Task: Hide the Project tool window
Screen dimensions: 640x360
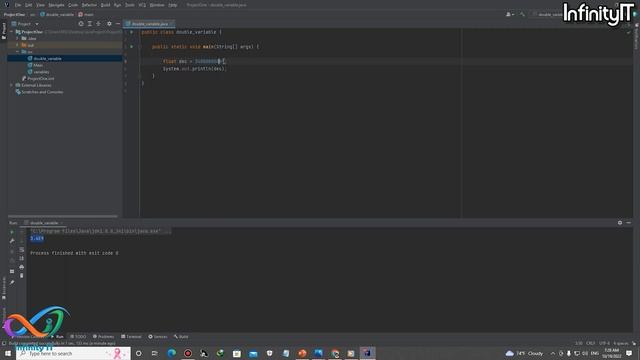Action: point(118,24)
